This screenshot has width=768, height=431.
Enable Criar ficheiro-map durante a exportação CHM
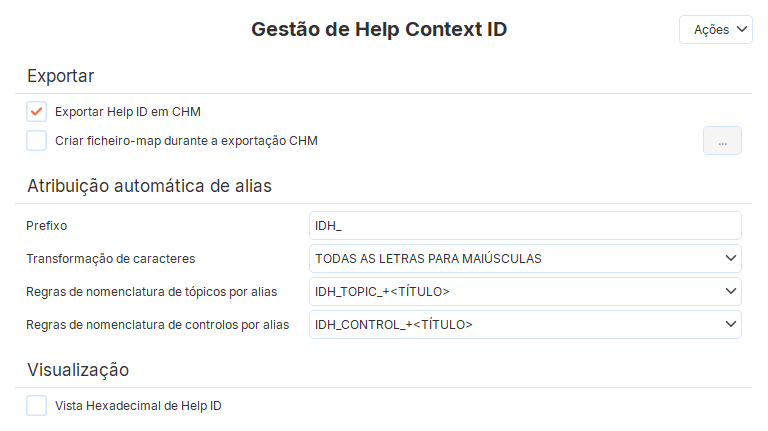pyautogui.click(x=37, y=141)
